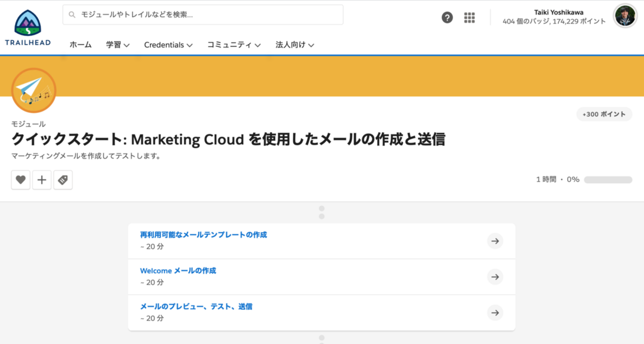Image resolution: width=644 pixels, height=344 pixels.
Task: Click the Taiki Yoshikawa user name
Action: point(559,12)
